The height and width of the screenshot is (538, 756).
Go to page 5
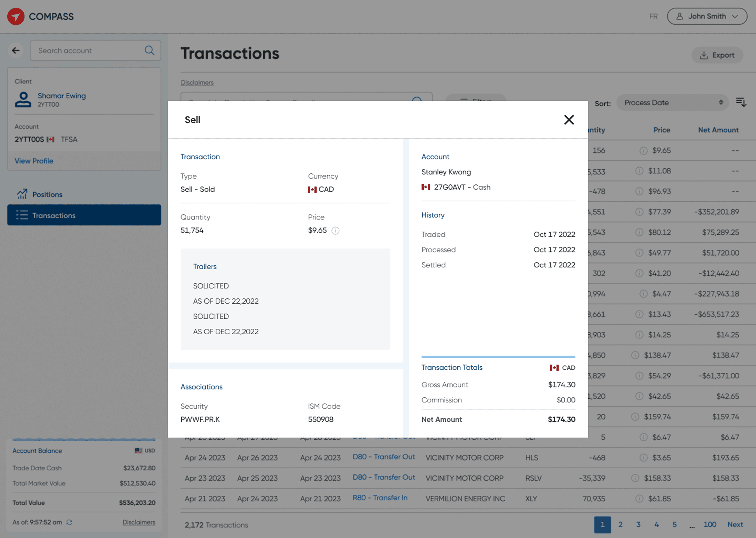click(674, 524)
